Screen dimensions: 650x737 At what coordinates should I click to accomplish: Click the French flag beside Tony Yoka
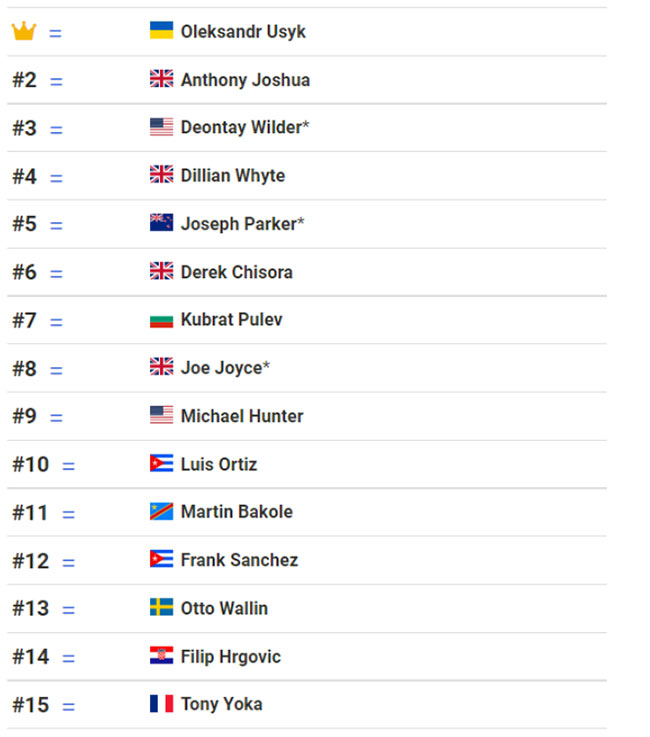[x=161, y=704]
